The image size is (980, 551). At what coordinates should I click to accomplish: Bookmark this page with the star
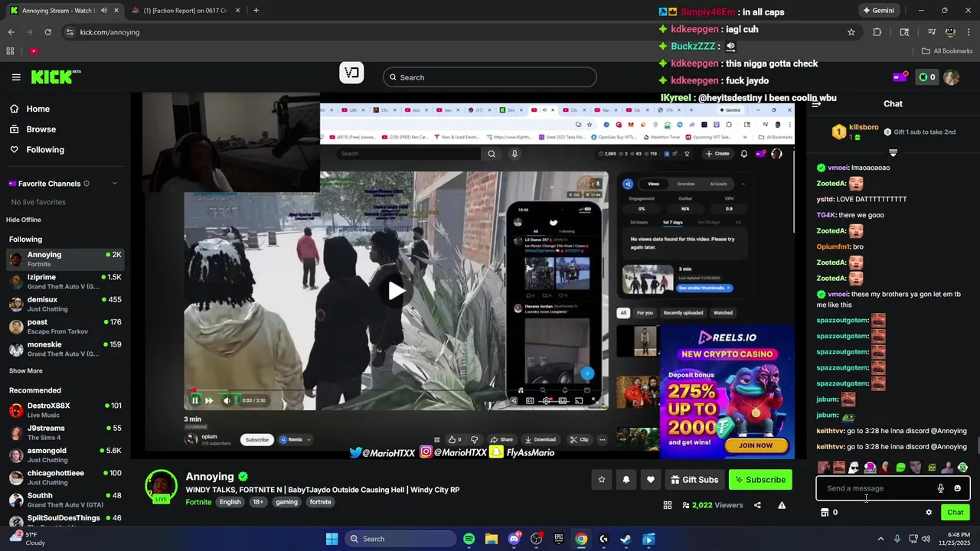[x=851, y=32]
